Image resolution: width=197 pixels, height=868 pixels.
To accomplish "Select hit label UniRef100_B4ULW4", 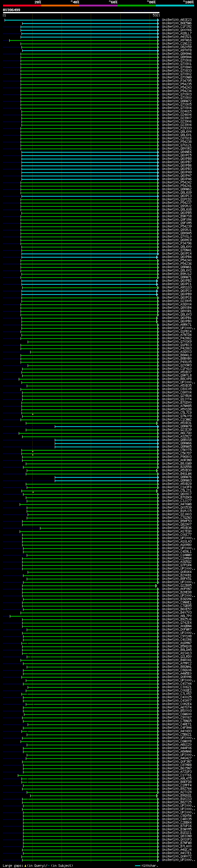I will coord(177,474).
